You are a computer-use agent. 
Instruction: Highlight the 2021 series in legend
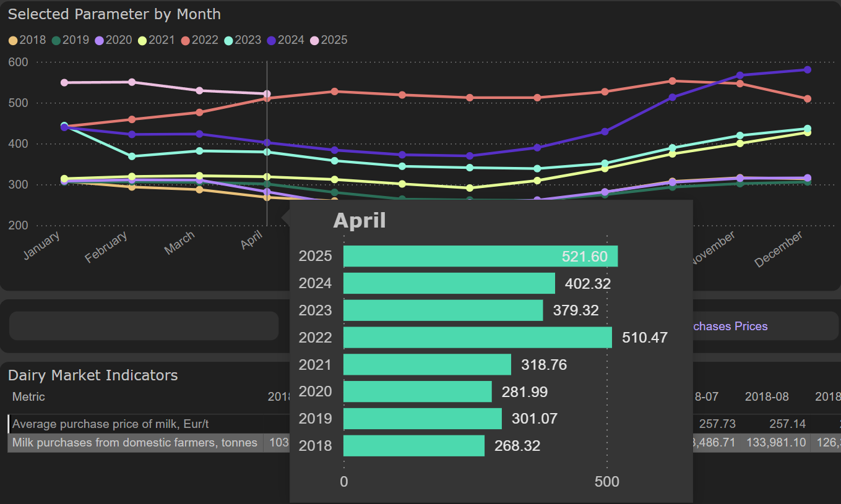tap(142, 40)
